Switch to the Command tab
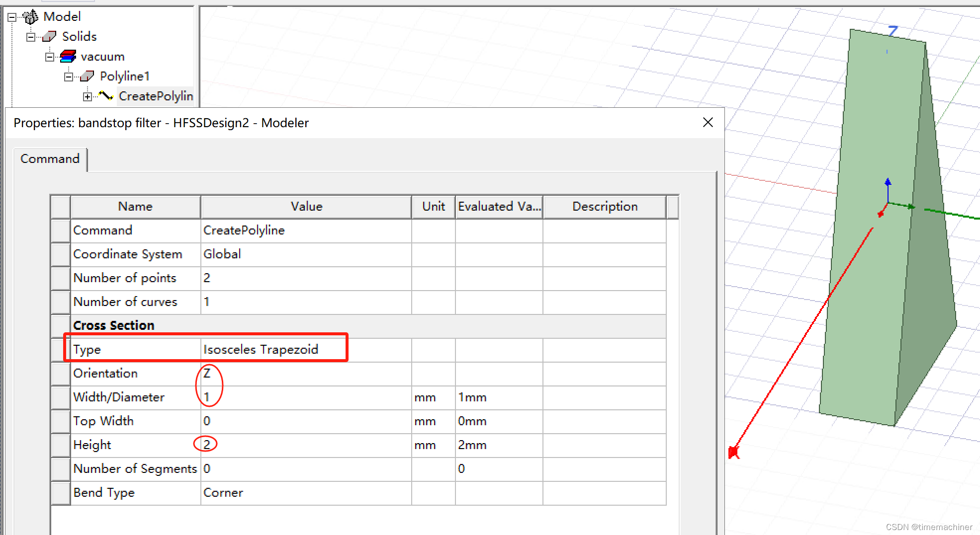 coord(49,158)
